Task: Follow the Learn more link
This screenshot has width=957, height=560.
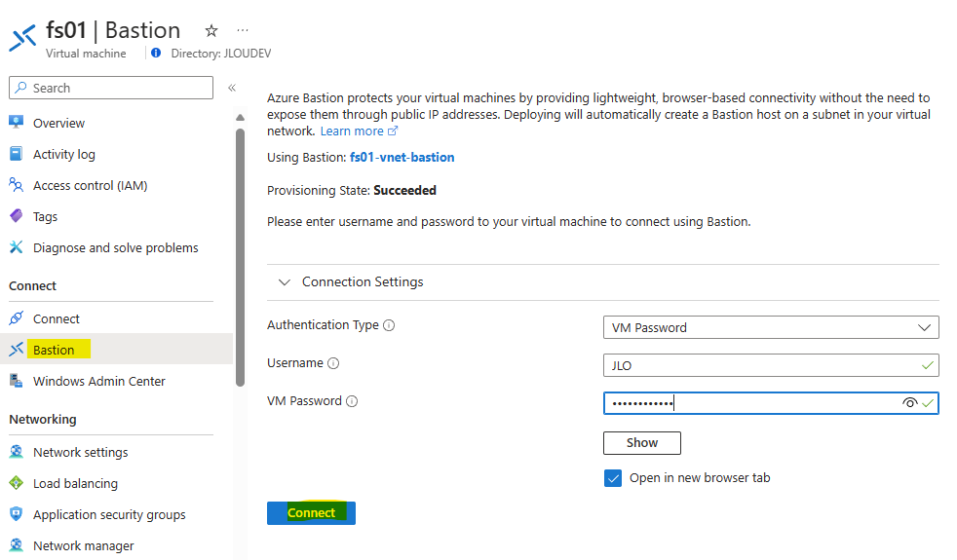Action: pyautogui.click(x=352, y=131)
